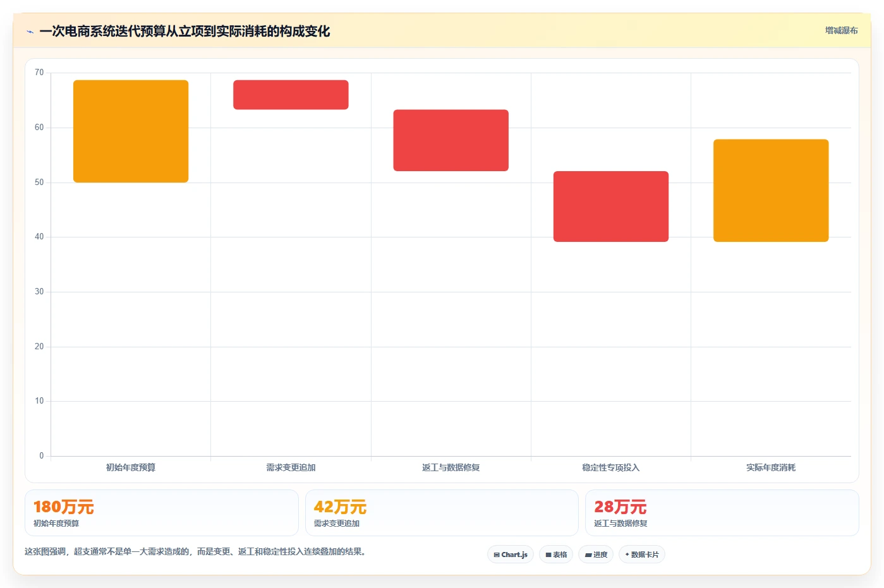Click the 表格 tag chip

click(556, 555)
